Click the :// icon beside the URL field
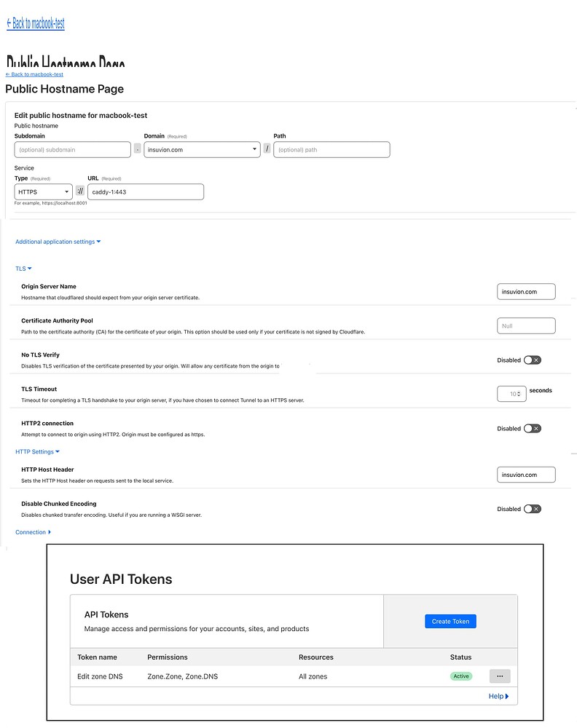Screen dimensions: 577x728 (x=80, y=191)
